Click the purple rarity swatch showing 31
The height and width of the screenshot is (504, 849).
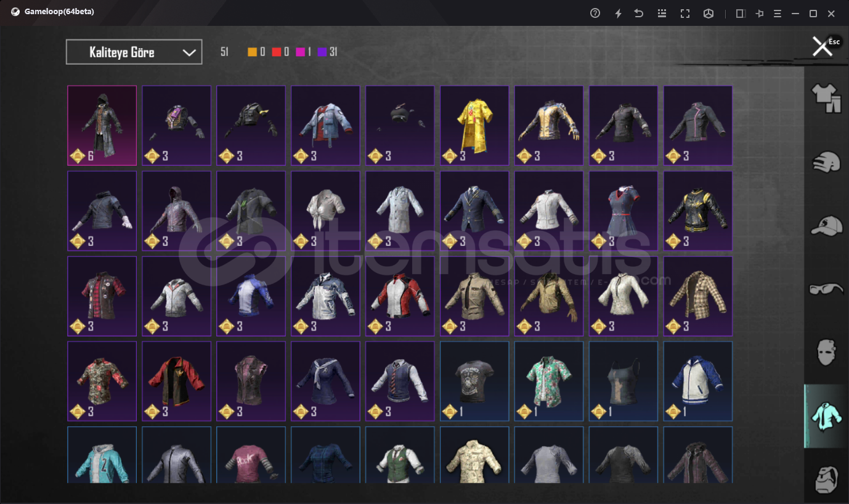pos(328,52)
